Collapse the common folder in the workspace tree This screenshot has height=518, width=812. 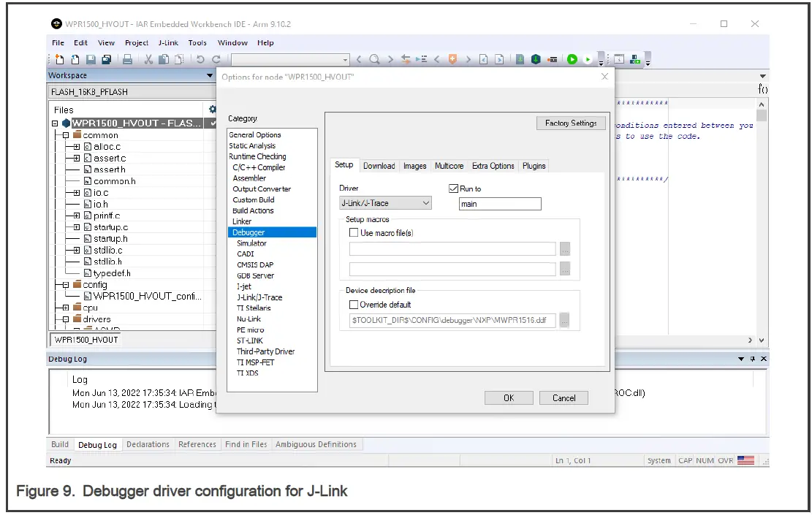coord(66,135)
